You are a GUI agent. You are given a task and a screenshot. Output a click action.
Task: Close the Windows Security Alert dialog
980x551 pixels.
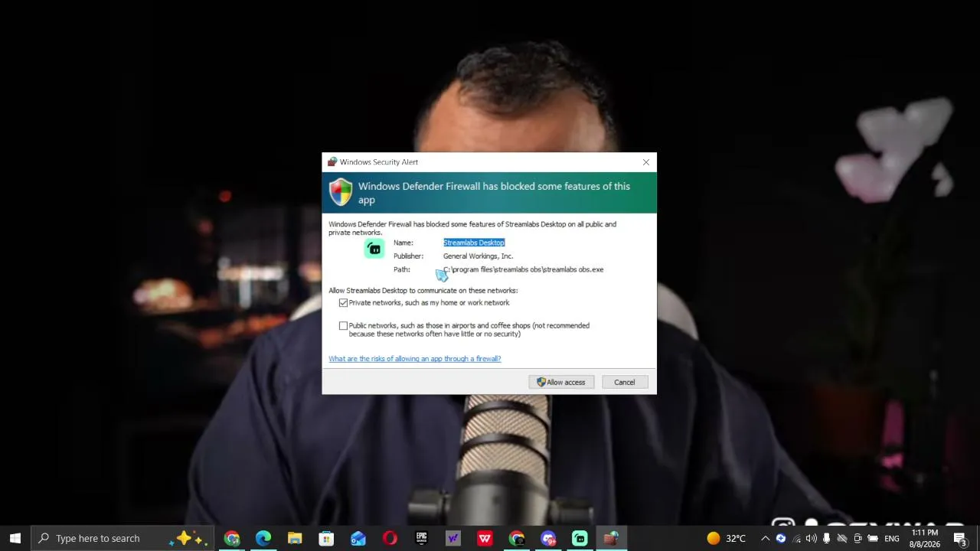[645, 162]
